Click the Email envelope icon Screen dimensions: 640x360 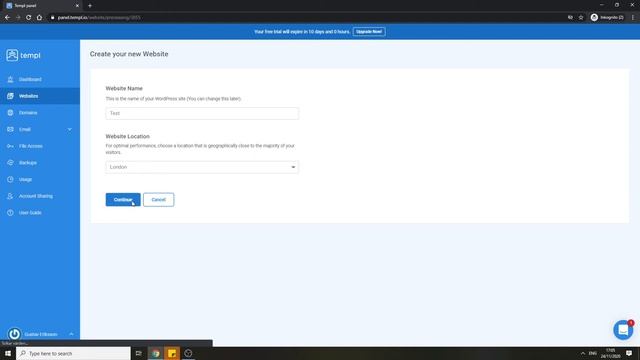coord(10,129)
